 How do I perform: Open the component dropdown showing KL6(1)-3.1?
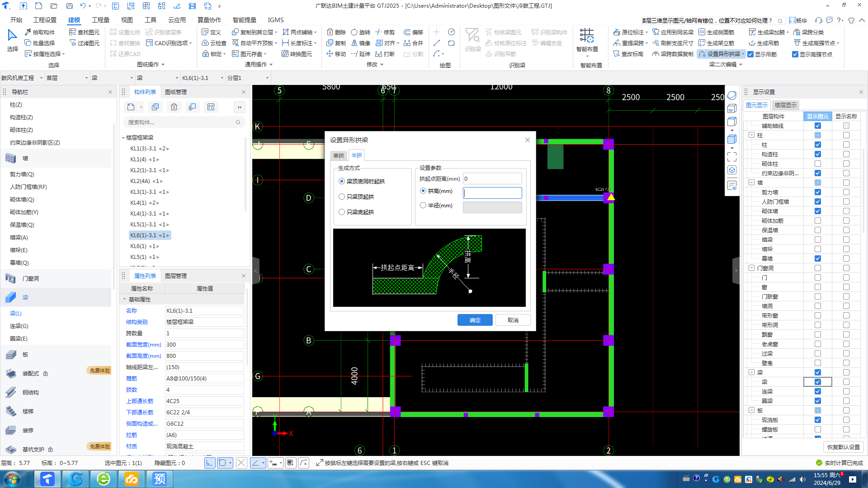click(203, 78)
